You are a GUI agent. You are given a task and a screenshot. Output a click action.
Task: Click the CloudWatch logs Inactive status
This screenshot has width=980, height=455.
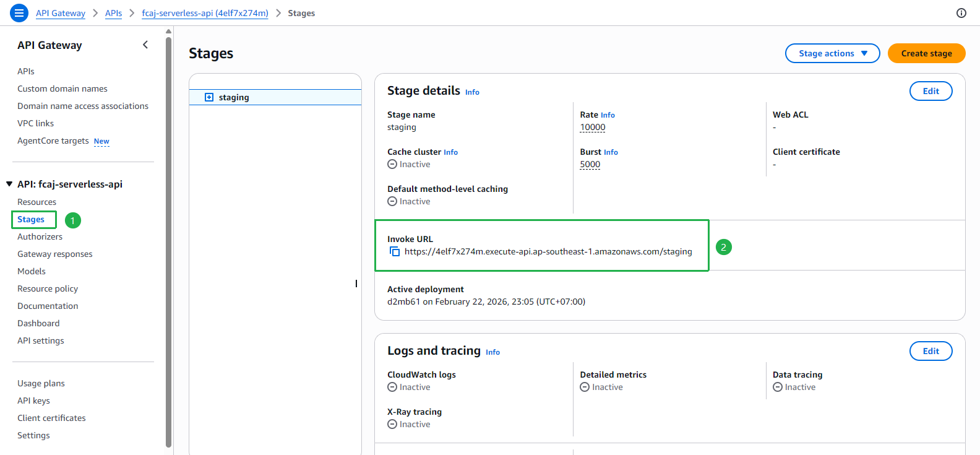point(409,387)
